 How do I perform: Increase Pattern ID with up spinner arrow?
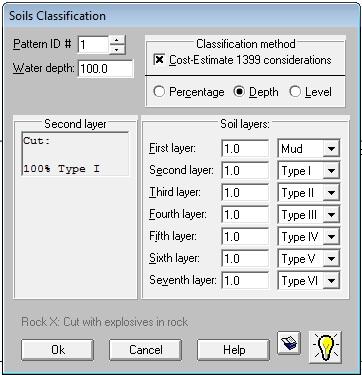117,40
